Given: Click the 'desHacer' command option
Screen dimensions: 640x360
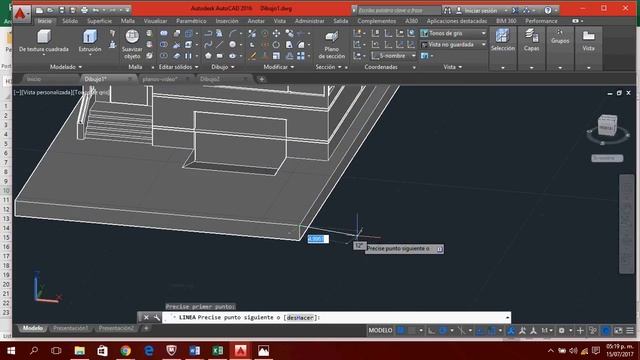Looking at the screenshot, I should click(x=300, y=317).
